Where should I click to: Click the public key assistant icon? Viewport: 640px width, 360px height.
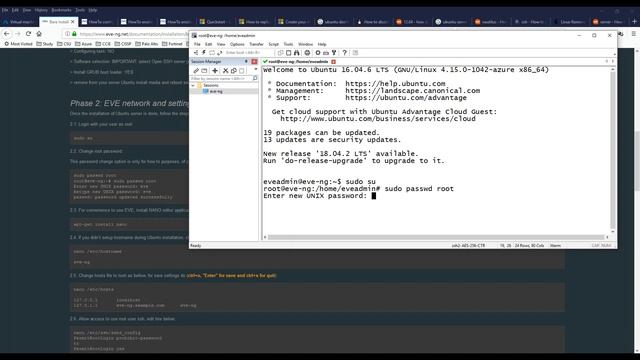(334, 53)
